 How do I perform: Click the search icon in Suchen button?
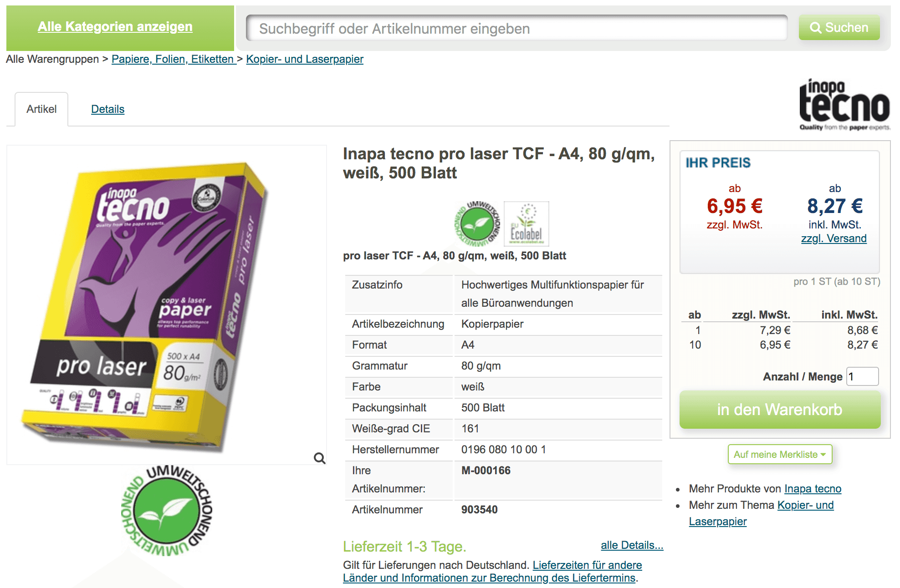click(x=815, y=28)
